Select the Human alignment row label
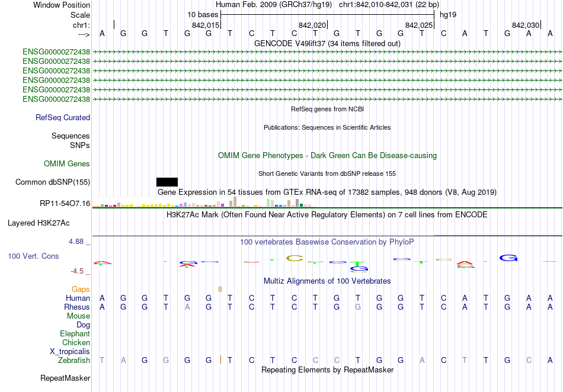This screenshot has width=563, height=392. [x=78, y=298]
